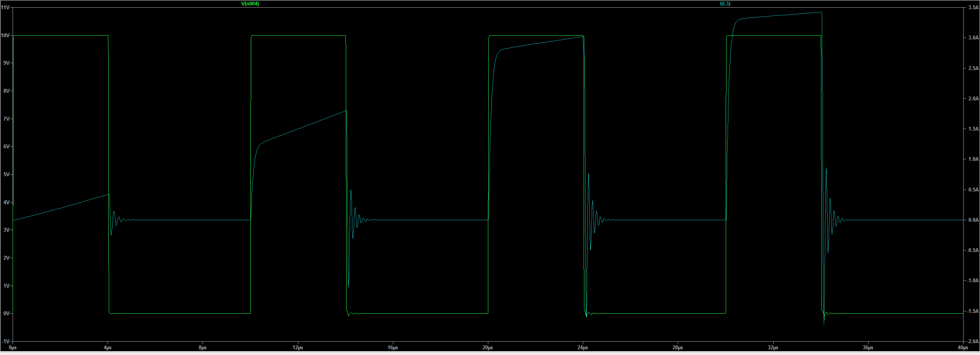
Task: Select the V(n004) trace label
Action: pyautogui.click(x=250, y=4)
